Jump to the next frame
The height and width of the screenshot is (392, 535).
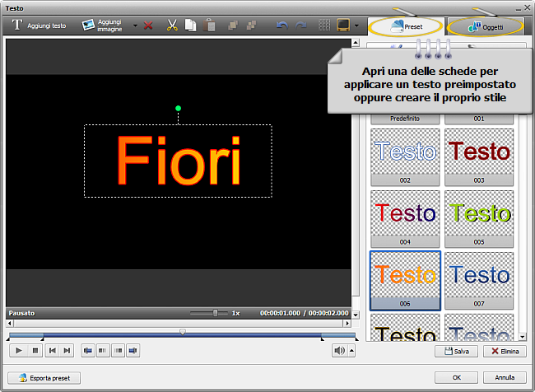click(x=67, y=351)
